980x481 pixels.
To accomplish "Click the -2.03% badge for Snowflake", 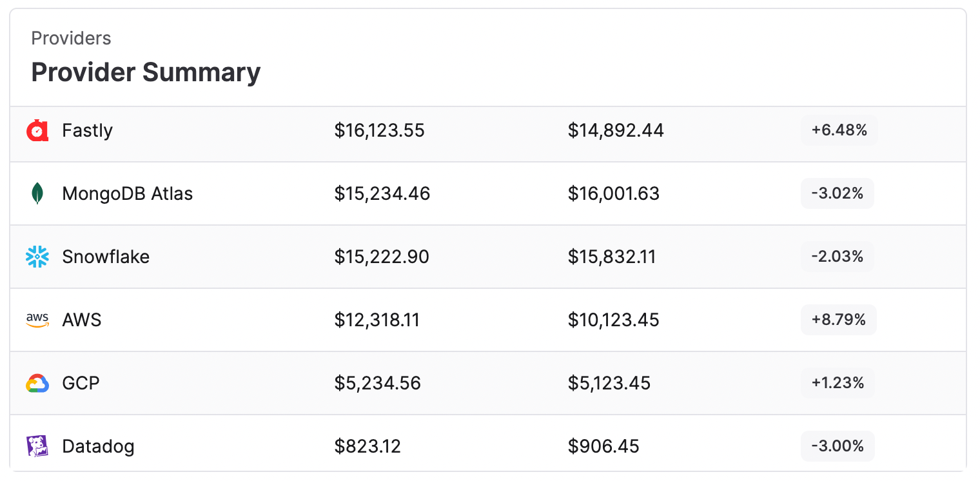I will [x=837, y=257].
